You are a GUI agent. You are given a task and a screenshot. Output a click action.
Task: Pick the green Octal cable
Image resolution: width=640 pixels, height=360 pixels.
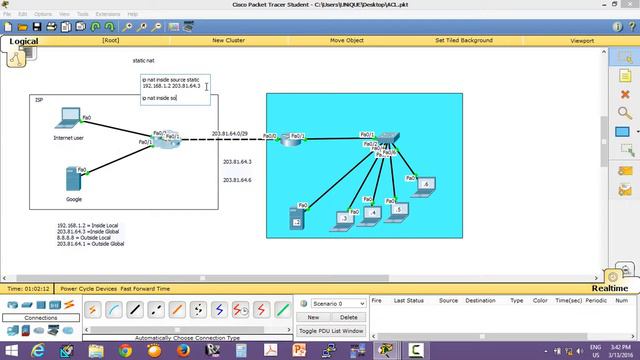(282, 311)
